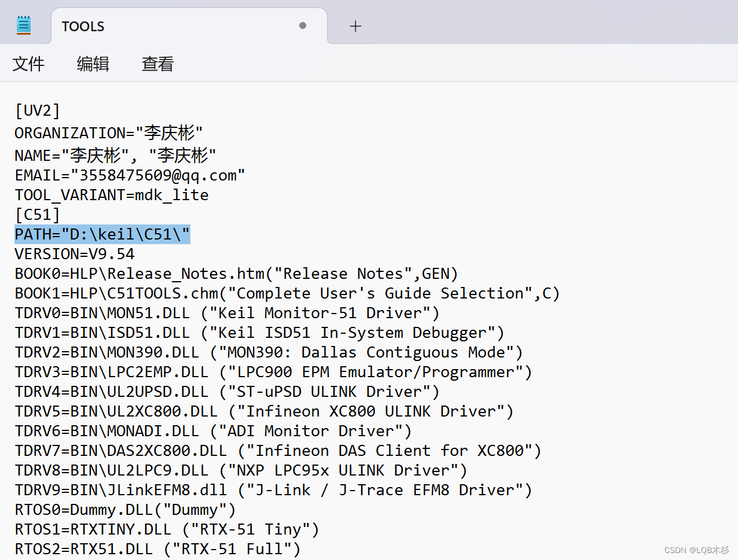Click the [C51] section header line
The height and width of the screenshot is (560, 738).
pos(38,215)
